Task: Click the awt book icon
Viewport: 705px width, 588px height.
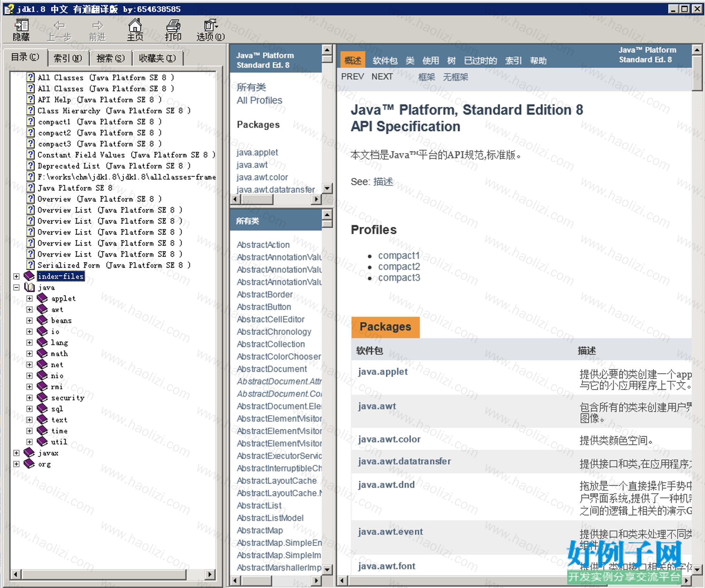Action: coord(42,309)
